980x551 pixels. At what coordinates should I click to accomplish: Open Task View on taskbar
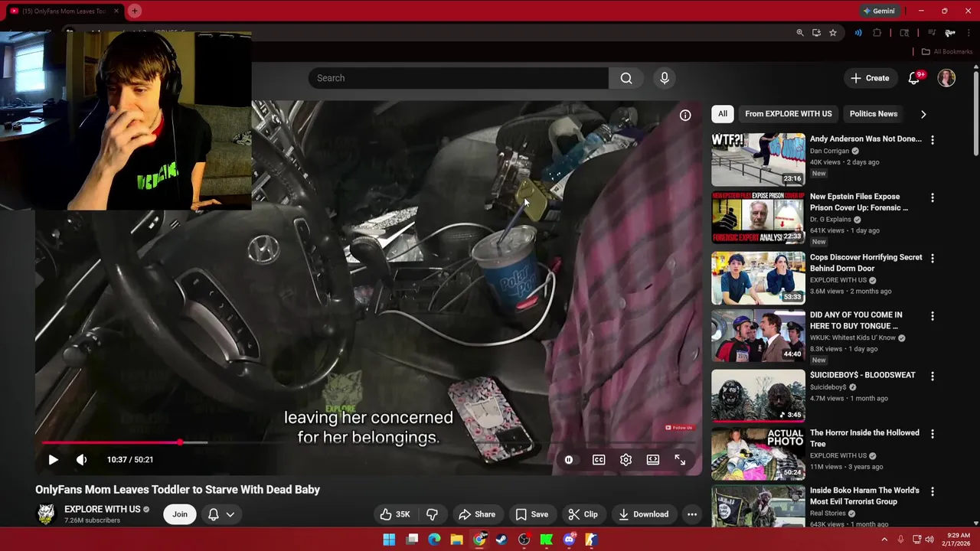[412, 540]
